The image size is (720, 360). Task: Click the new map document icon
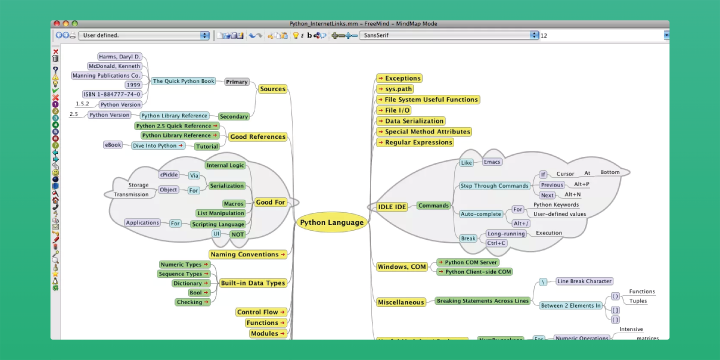pyautogui.click(x=220, y=35)
